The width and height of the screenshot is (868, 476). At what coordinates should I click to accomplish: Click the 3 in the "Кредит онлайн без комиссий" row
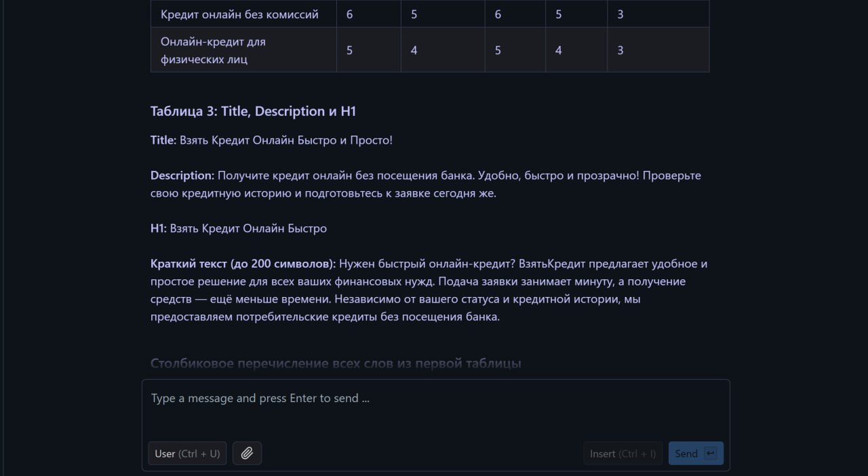click(x=620, y=14)
